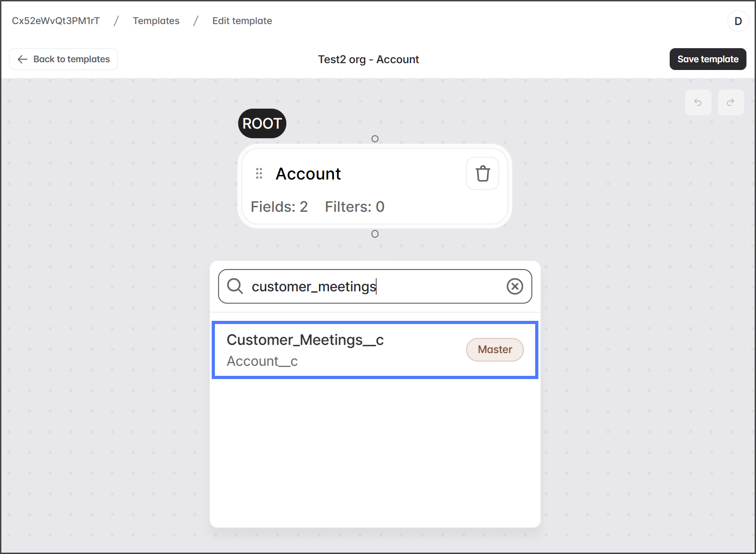Click the bottom connector handle of Account node

point(375,234)
